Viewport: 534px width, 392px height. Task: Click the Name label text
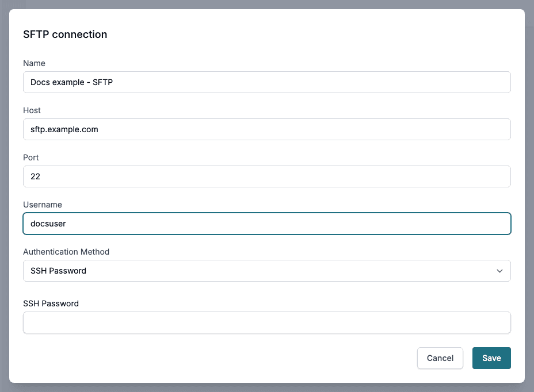(x=34, y=63)
